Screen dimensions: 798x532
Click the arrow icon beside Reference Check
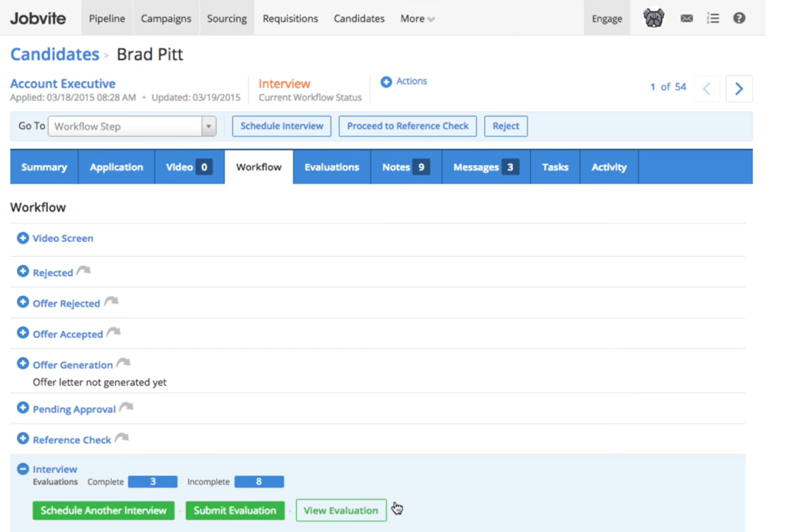(x=122, y=438)
